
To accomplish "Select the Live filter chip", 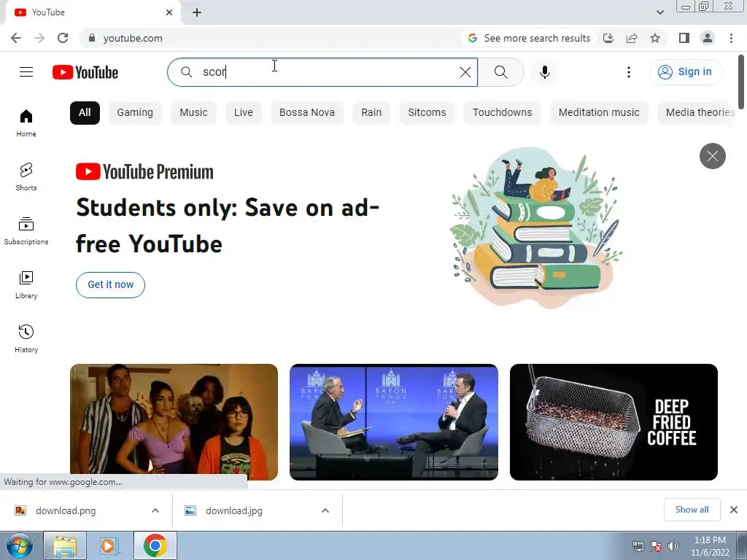I will tap(244, 113).
